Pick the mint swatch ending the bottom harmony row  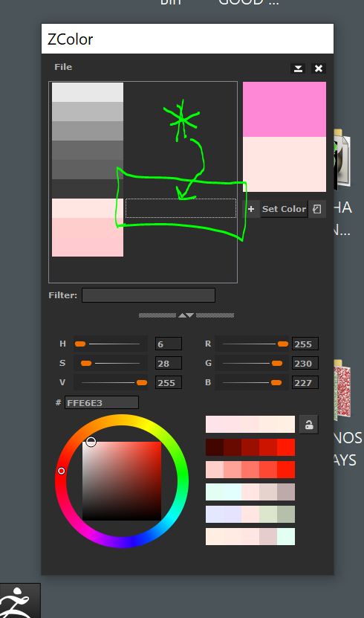pyautogui.click(x=286, y=537)
